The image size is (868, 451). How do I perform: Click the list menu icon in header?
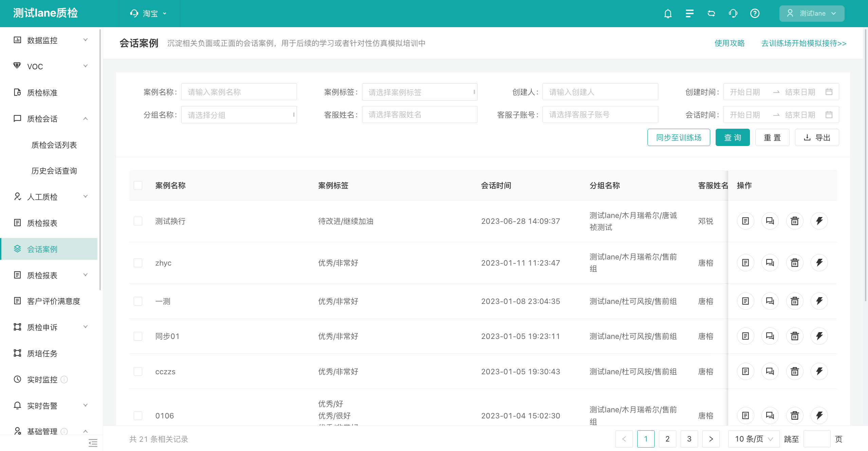click(x=690, y=14)
